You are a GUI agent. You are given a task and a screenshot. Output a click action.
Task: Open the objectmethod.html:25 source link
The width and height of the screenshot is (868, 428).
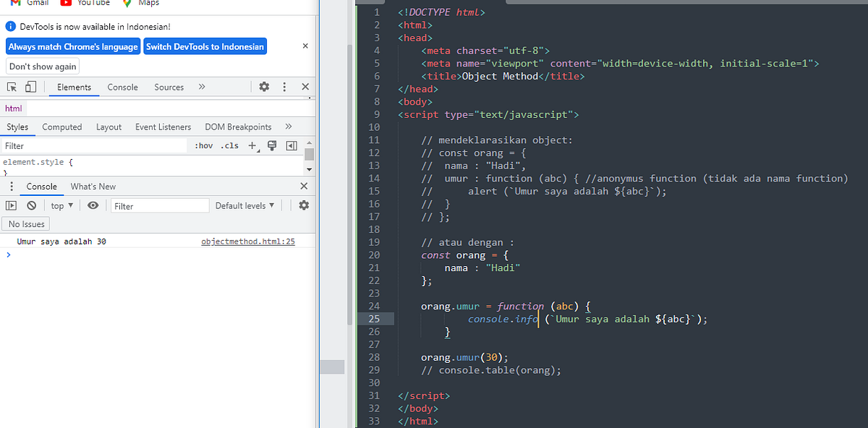tap(247, 241)
